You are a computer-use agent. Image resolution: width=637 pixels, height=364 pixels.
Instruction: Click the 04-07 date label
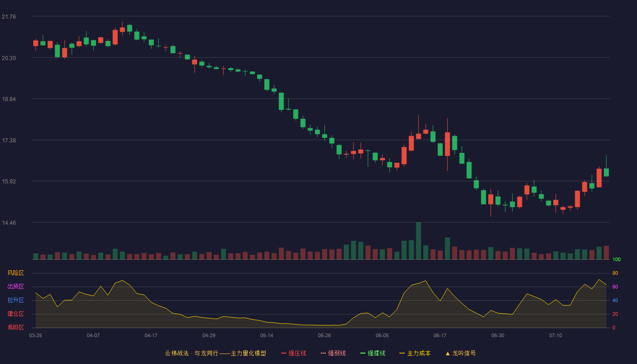coord(93,335)
